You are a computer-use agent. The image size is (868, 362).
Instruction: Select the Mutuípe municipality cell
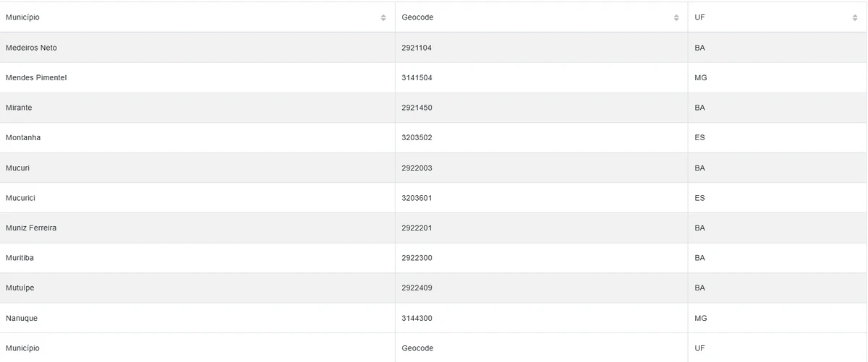point(20,288)
